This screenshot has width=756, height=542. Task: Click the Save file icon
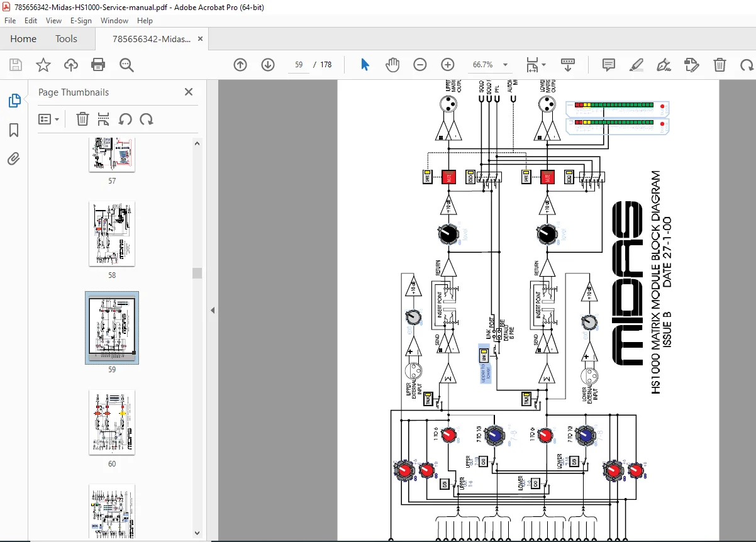(16, 65)
